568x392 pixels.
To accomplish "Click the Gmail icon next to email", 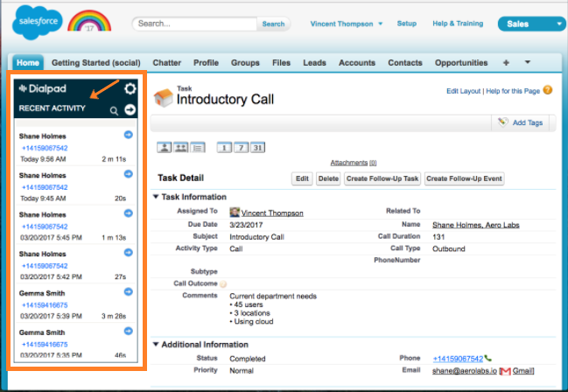I will pos(505,371).
